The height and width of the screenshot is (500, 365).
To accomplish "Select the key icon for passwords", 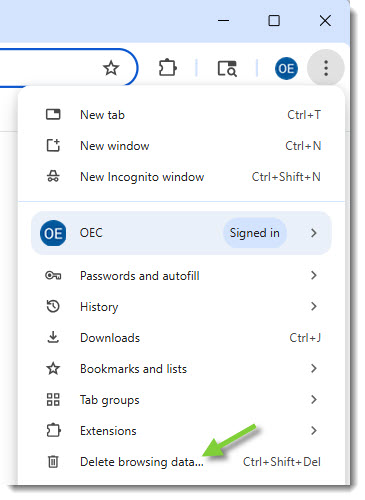I will (53, 276).
